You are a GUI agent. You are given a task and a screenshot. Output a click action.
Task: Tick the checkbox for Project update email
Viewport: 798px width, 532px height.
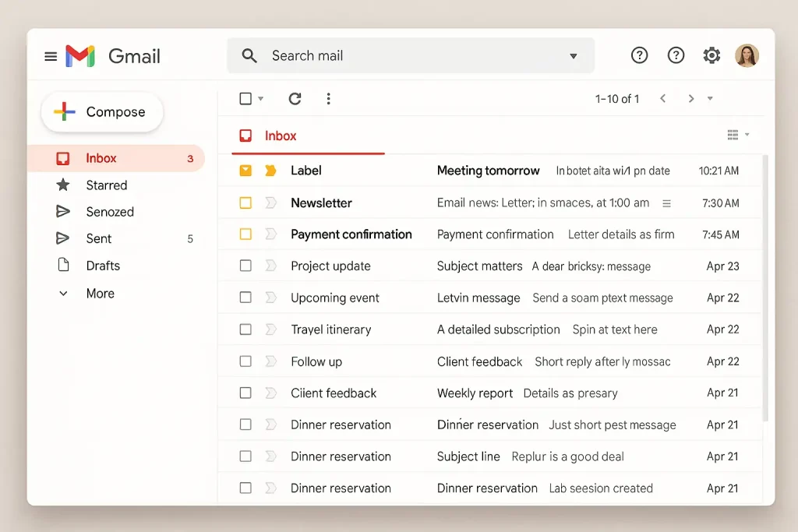[245, 266]
